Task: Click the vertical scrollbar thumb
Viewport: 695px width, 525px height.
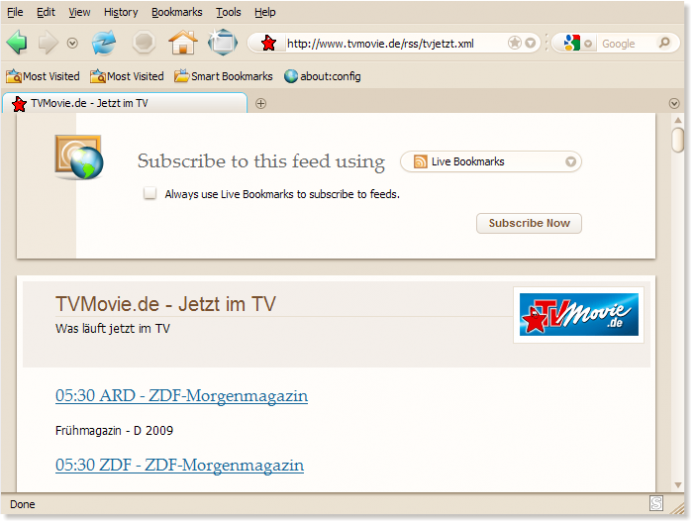Action: 677,140
